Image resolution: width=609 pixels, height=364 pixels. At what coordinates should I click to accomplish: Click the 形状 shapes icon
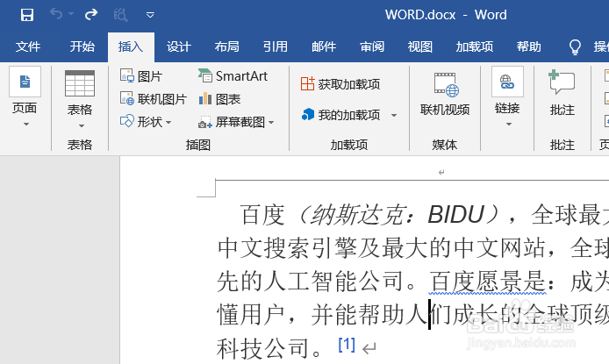pyautogui.click(x=127, y=121)
